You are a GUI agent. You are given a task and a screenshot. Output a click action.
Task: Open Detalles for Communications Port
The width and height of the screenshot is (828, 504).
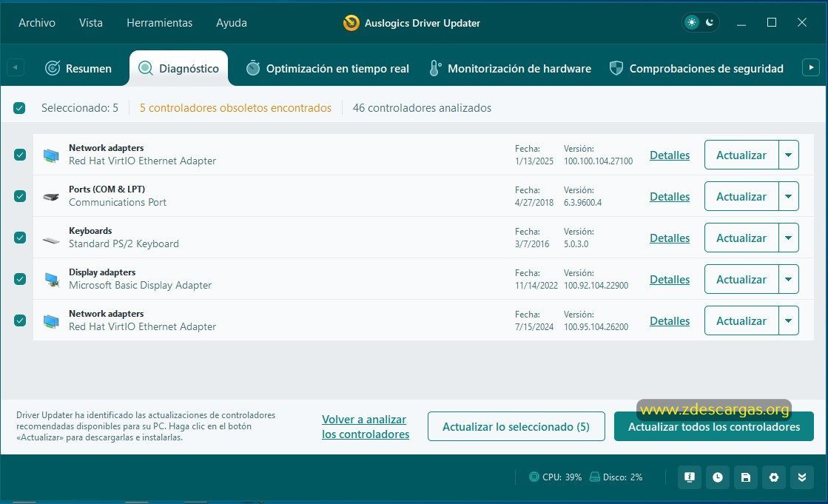tap(670, 197)
